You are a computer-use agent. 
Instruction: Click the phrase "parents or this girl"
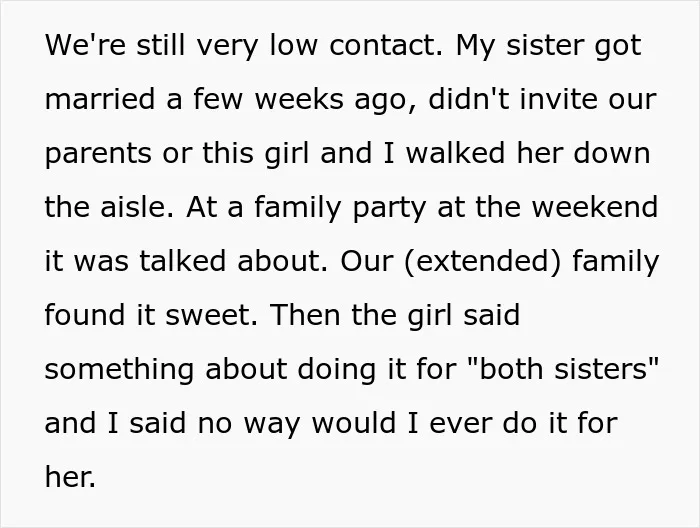pos(177,153)
